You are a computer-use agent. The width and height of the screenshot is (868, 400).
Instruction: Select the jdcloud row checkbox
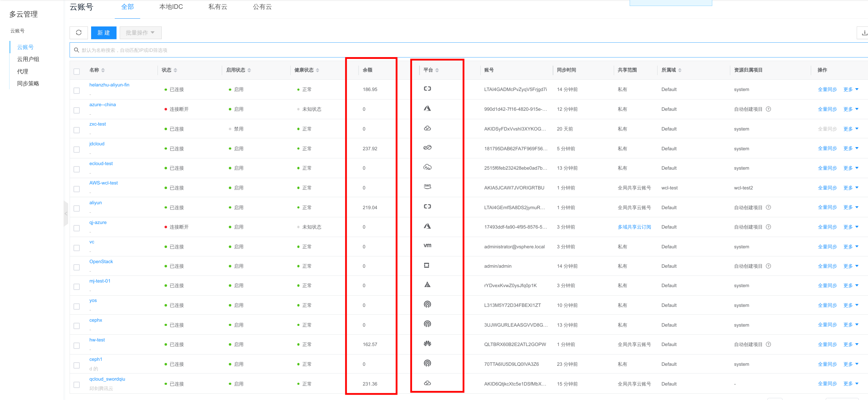[x=77, y=150]
